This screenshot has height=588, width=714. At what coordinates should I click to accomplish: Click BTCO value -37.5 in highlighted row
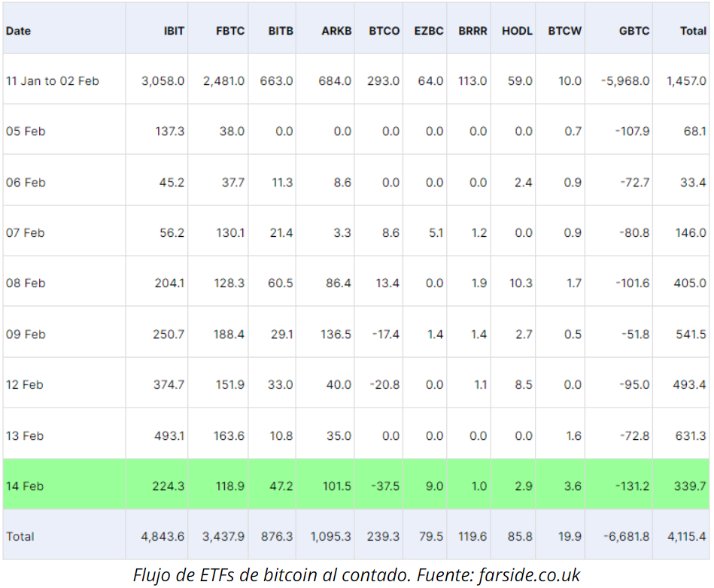(385, 486)
